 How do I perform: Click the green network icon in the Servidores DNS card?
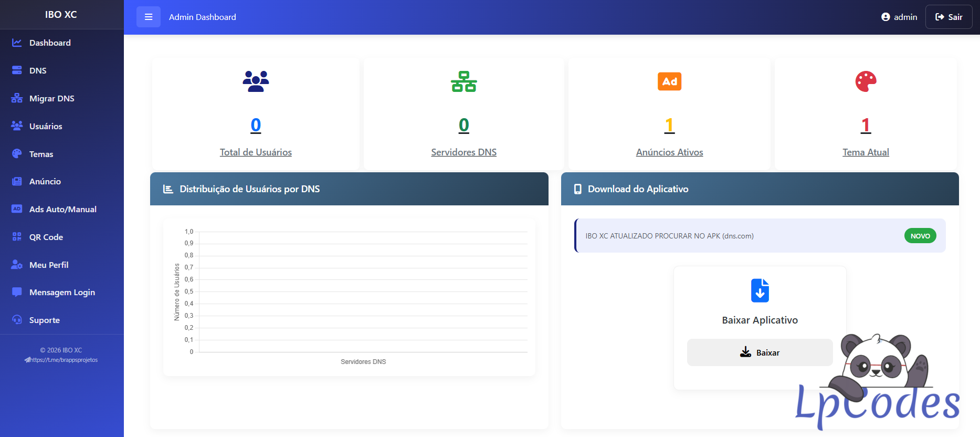(x=463, y=81)
